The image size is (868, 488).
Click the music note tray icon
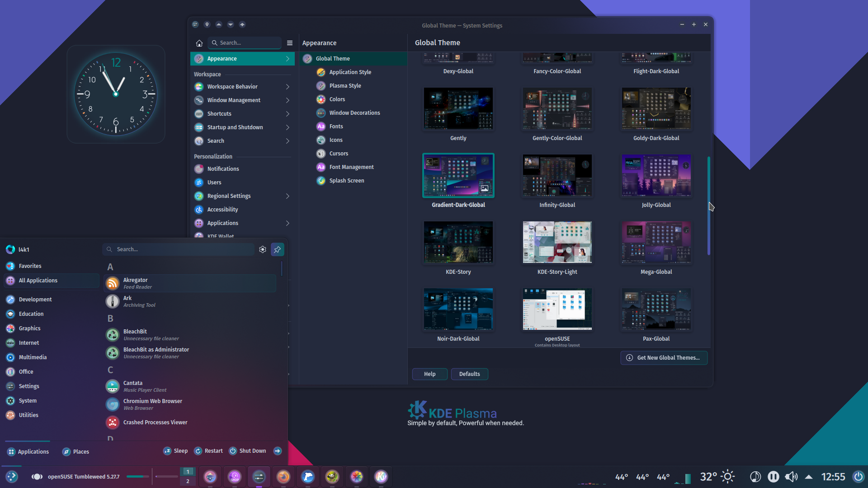755,477
